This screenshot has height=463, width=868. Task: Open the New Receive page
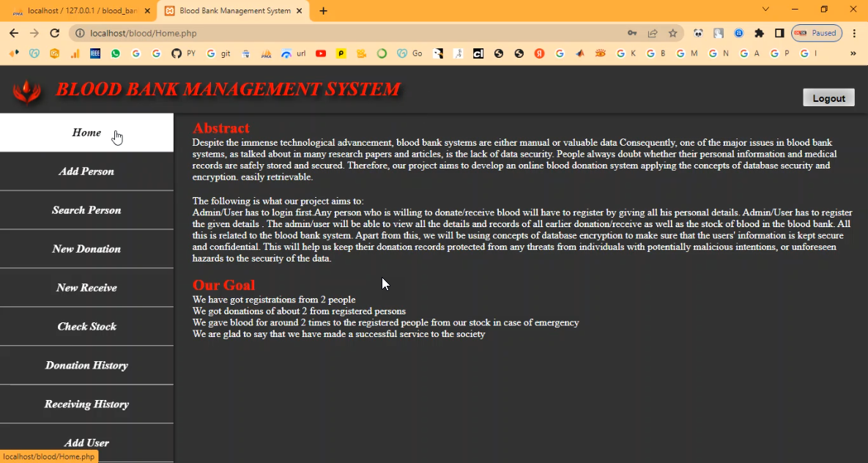click(86, 287)
